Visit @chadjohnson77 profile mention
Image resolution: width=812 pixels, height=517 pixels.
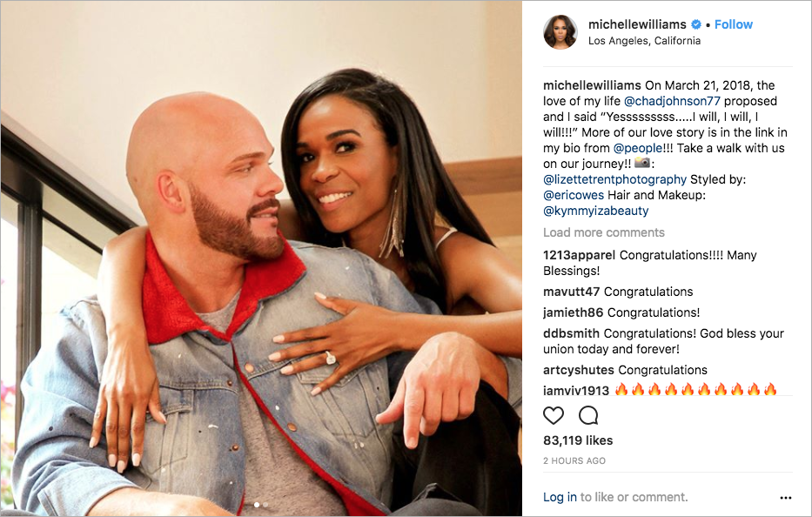(x=672, y=101)
